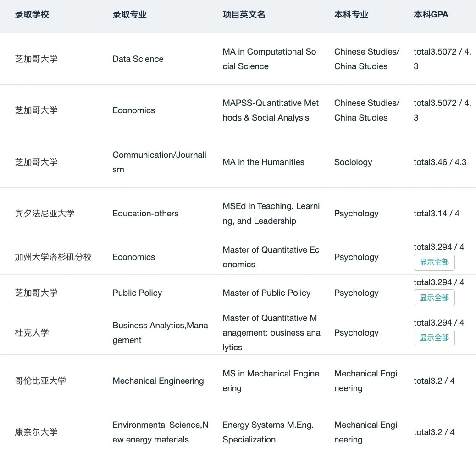Click the 本科GPA column header
Screen dimensions: 476x453
tap(431, 15)
